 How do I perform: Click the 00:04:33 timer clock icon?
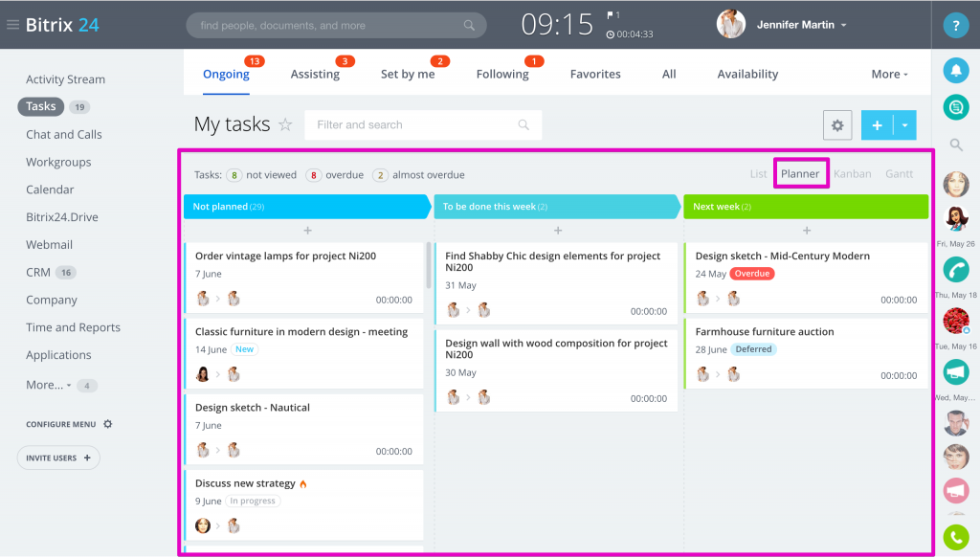(610, 34)
